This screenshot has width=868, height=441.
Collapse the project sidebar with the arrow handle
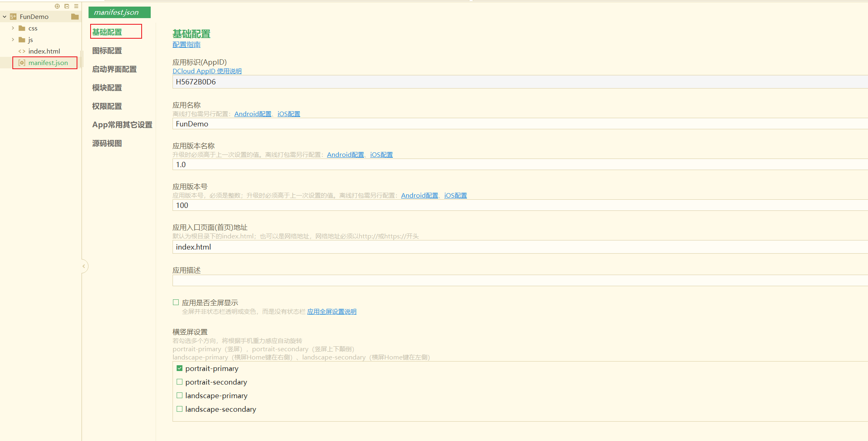tap(84, 266)
